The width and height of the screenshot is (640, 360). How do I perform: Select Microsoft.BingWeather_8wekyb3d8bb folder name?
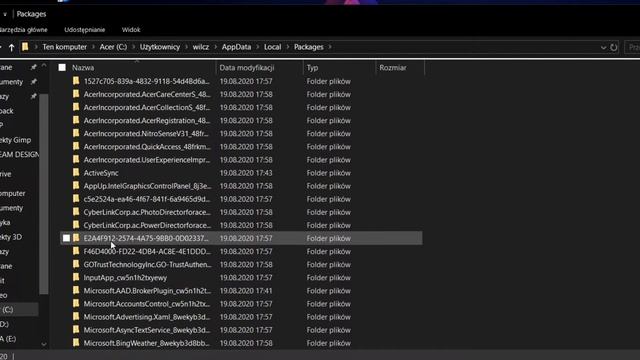pos(147,343)
